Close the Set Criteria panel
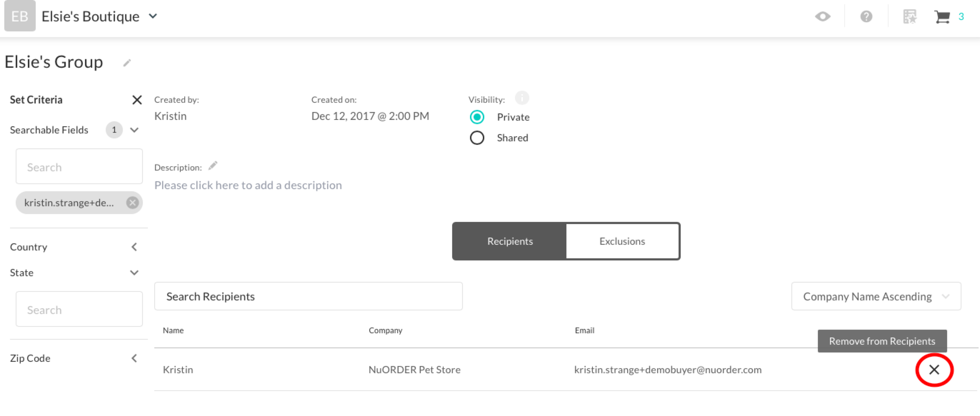Viewport: 980px width, 416px height. [x=137, y=100]
